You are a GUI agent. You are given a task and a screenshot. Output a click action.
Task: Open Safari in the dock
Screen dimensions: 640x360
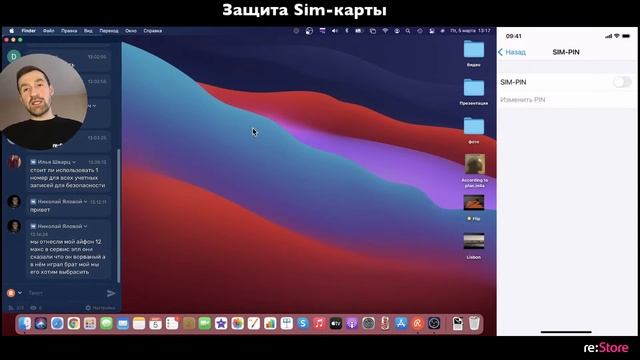(57, 324)
